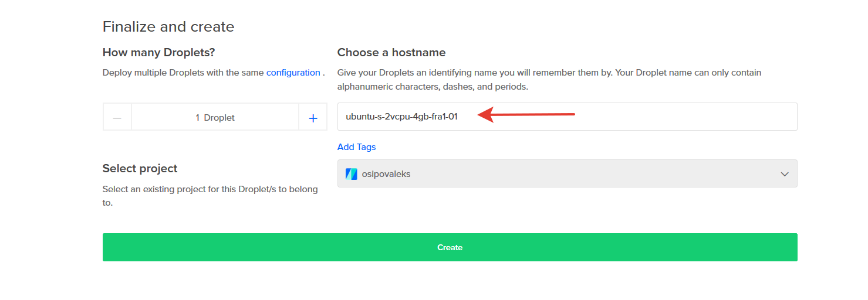Click the osipovaleks project logo icon
The image size is (868, 300).
click(x=352, y=174)
